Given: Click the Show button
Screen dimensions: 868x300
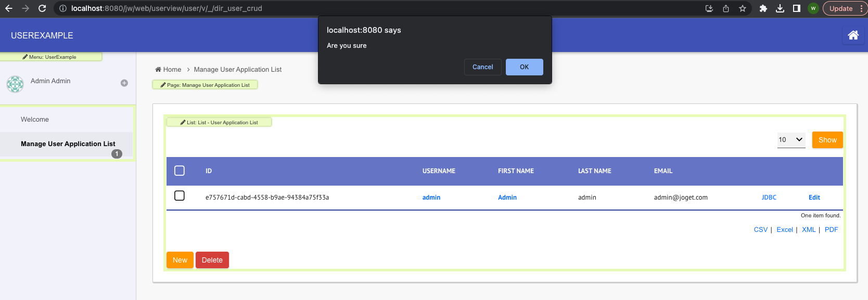Looking at the screenshot, I should [x=827, y=140].
